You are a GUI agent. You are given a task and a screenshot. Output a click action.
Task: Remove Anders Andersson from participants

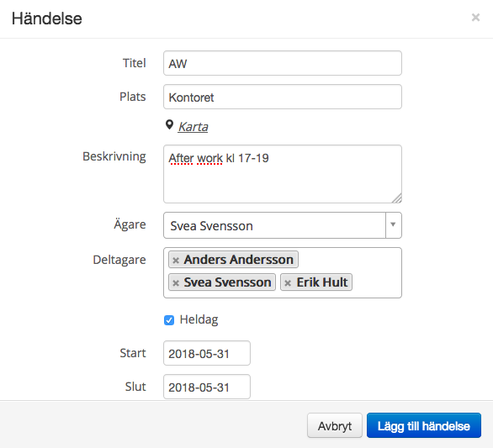(x=176, y=260)
